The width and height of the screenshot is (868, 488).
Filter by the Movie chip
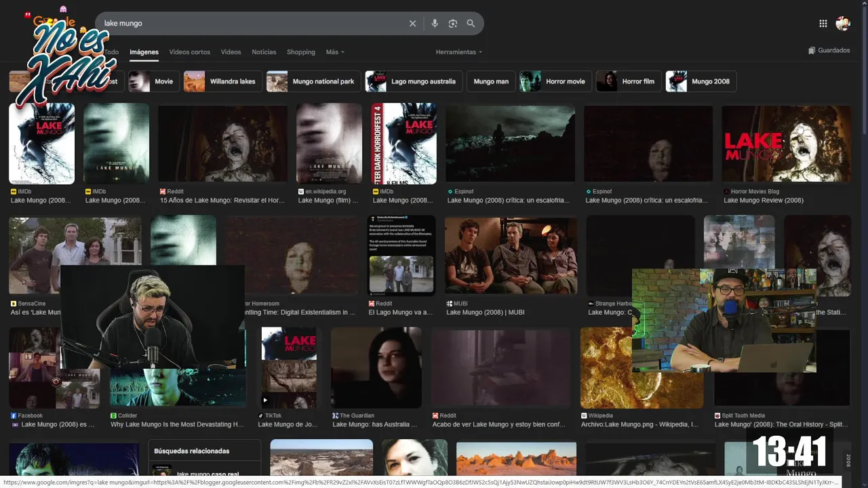pos(154,81)
